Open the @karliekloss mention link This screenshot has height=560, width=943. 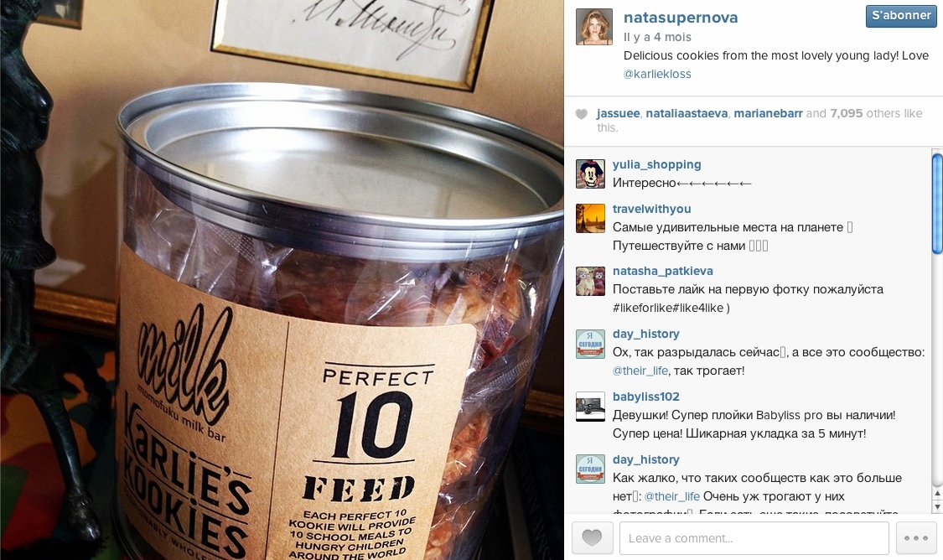click(657, 74)
